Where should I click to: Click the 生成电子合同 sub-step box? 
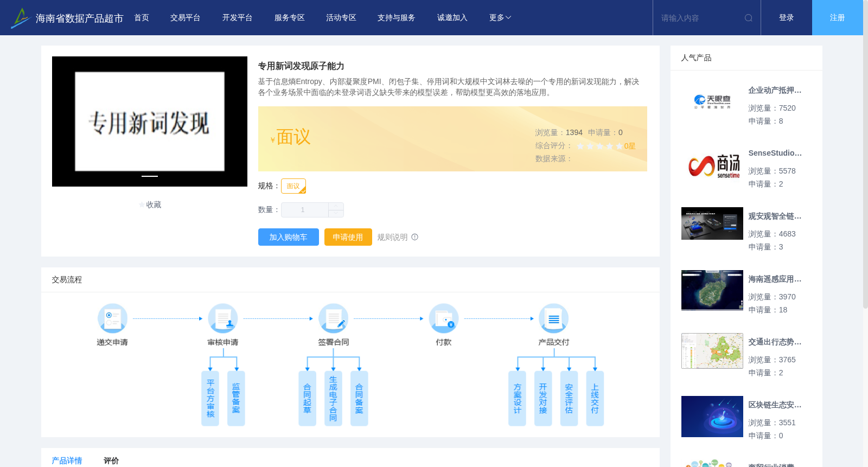pyautogui.click(x=333, y=399)
